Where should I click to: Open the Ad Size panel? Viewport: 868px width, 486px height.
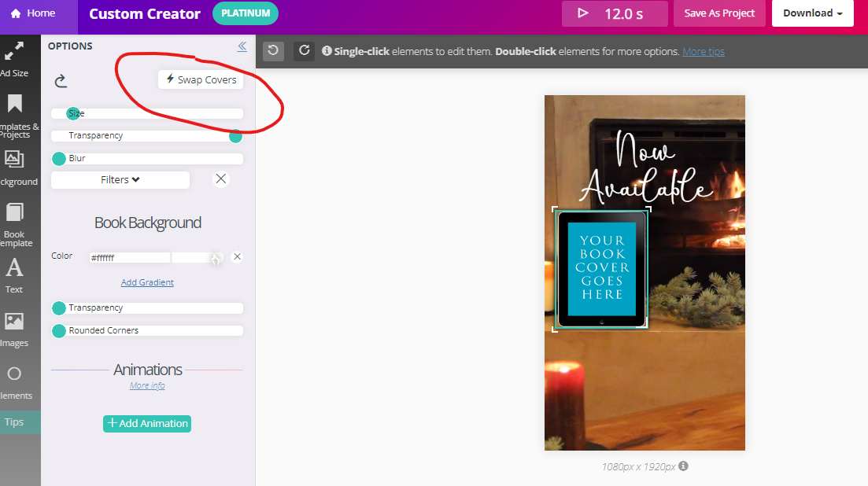[x=14, y=60]
